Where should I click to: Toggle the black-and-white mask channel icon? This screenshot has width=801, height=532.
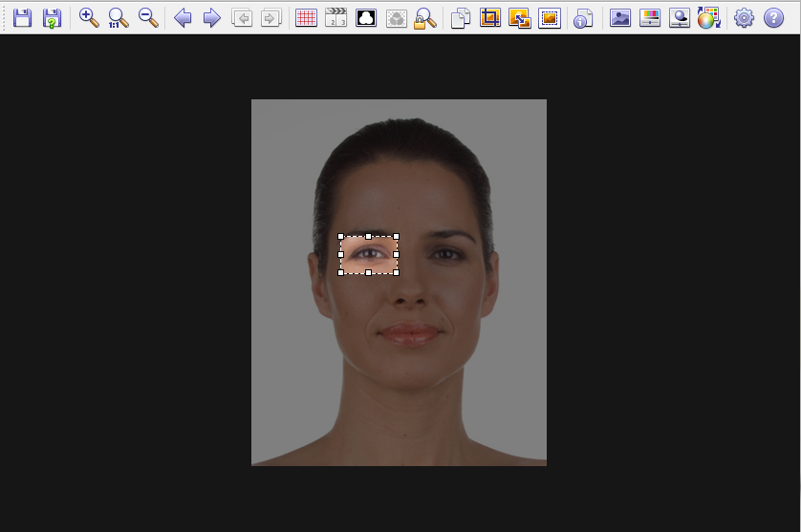[x=366, y=18]
